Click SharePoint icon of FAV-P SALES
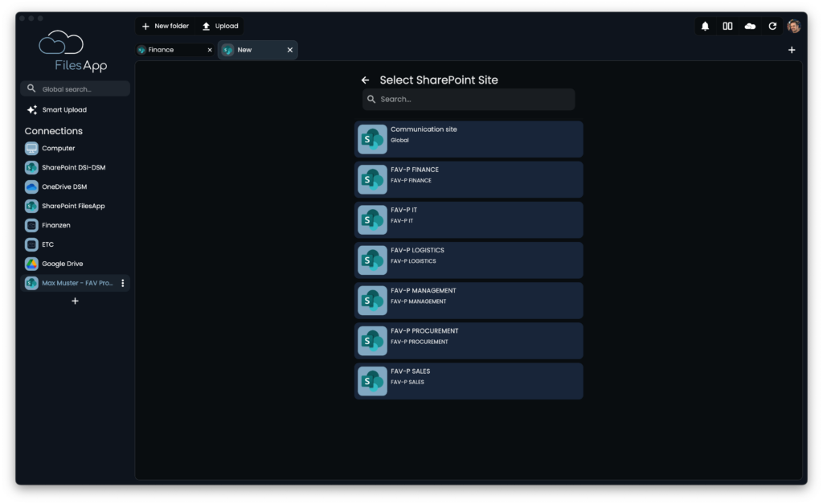 point(372,381)
